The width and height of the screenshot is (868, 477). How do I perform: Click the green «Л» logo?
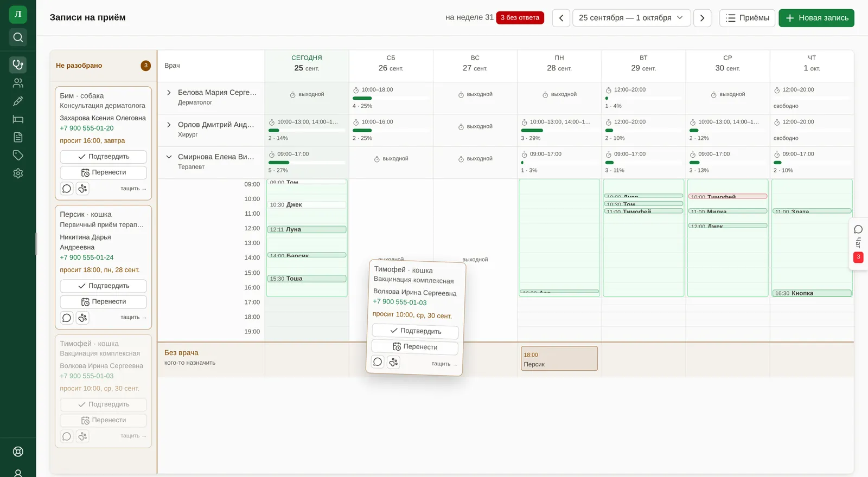(18, 14)
